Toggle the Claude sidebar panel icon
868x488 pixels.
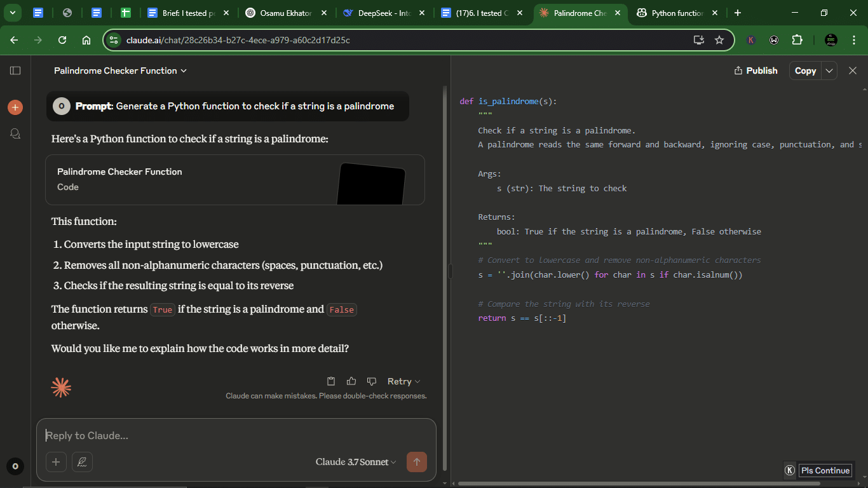click(15, 71)
